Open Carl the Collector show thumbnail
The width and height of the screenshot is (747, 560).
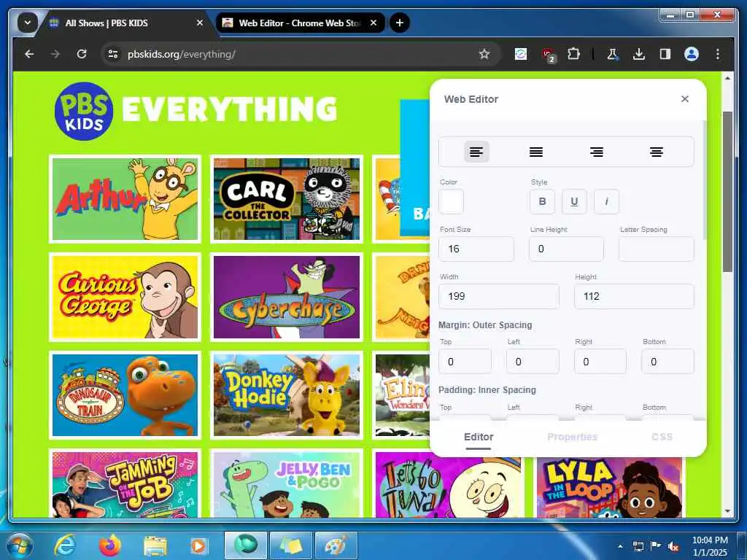(286, 199)
